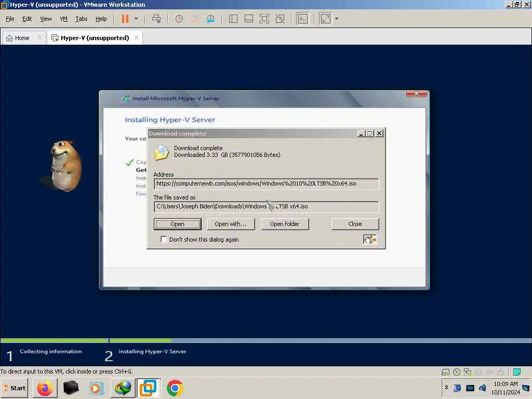The width and height of the screenshot is (532, 399).
Task: Open the power options dropdown next to pause
Action: tap(136, 19)
